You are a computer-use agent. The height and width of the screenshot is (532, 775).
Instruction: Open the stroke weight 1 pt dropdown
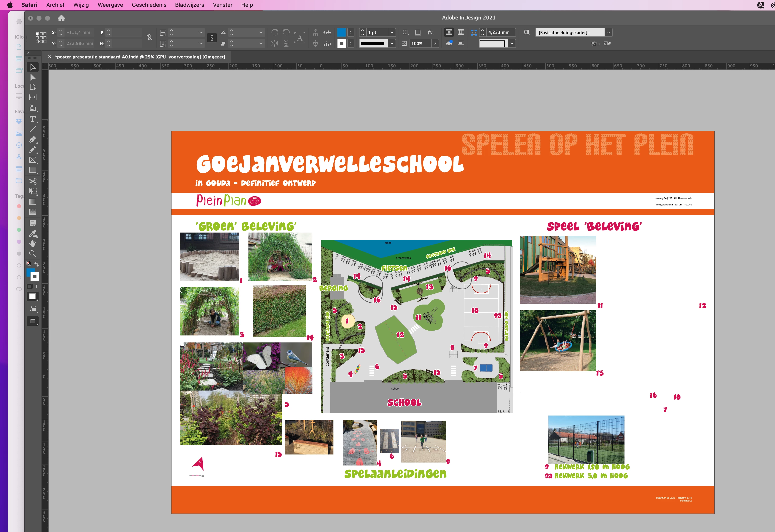pos(392,32)
